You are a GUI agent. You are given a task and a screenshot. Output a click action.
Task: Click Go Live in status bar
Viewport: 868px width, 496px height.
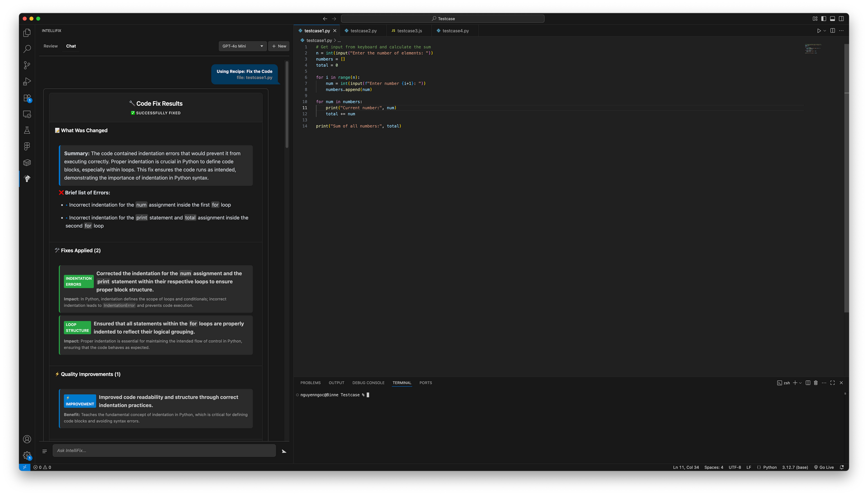(824, 468)
